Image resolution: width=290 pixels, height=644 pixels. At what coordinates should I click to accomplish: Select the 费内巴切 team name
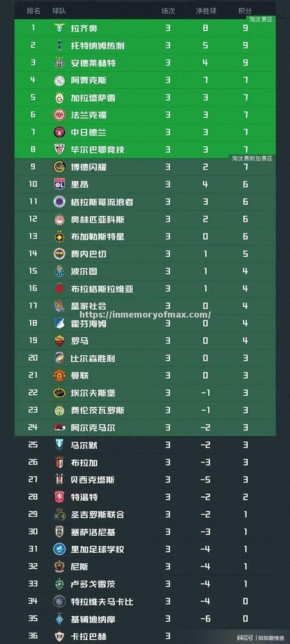pos(89,254)
